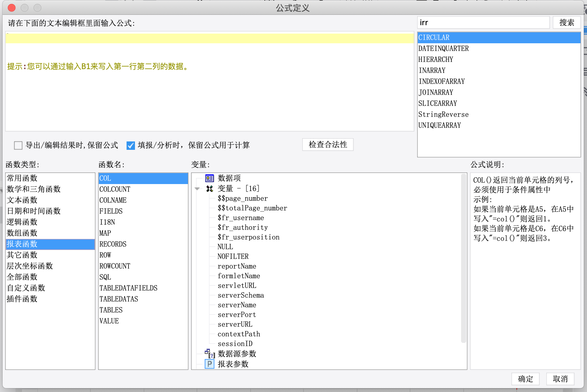Select StringReverse in search results
587x392 pixels.
(x=499, y=114)
